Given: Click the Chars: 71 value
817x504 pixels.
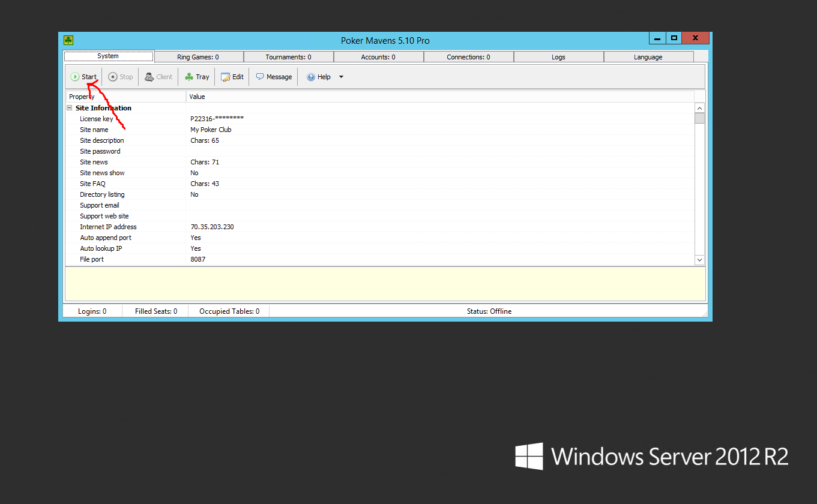Looking at the screenshot, I should coord(205,162).
